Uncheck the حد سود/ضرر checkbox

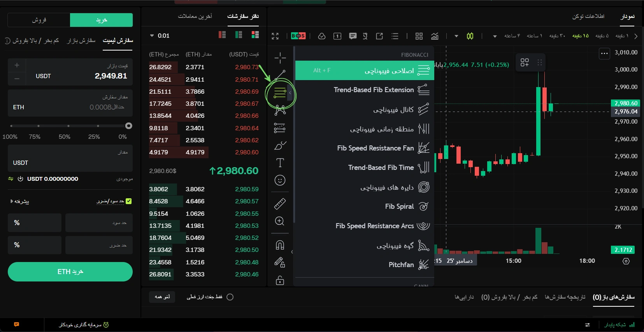(129, 201)
